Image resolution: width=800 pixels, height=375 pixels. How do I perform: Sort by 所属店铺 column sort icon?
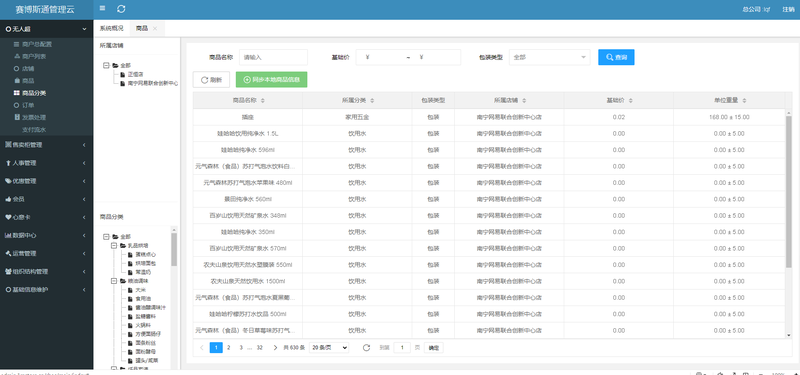[x=524, y=101]
